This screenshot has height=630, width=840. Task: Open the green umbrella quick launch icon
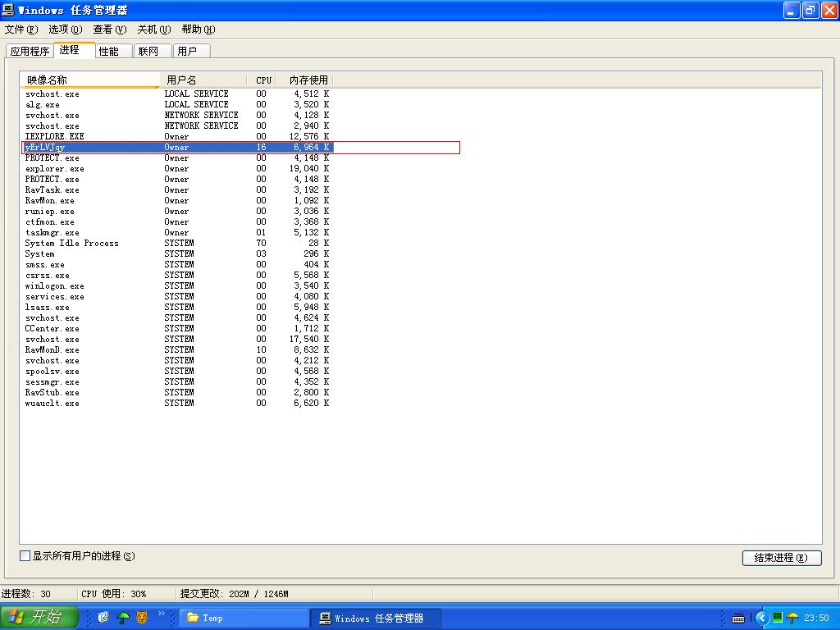tap(123, 617)
